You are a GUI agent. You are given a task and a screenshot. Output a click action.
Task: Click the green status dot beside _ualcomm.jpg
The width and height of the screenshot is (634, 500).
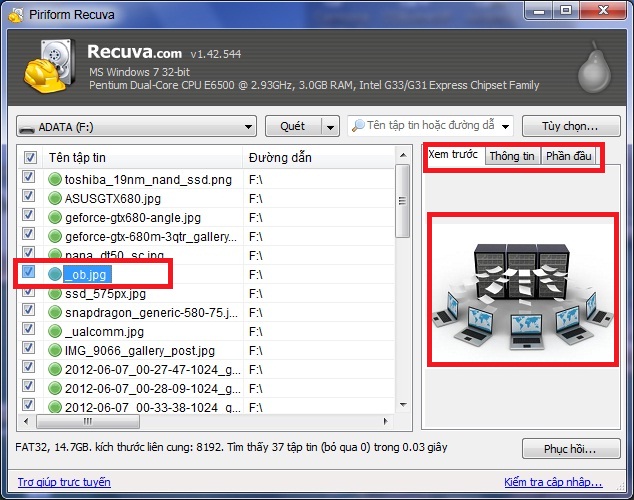coord(55,331)
